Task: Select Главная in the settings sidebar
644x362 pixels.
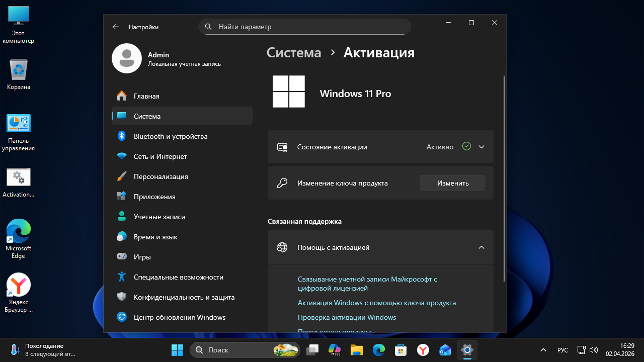Action: click(x=146, y=96)
